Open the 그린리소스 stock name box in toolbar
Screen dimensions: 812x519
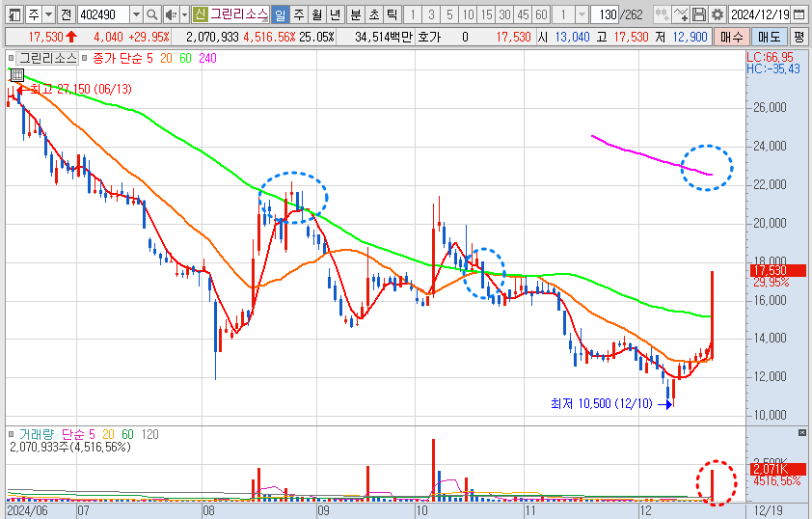point(239,14)
